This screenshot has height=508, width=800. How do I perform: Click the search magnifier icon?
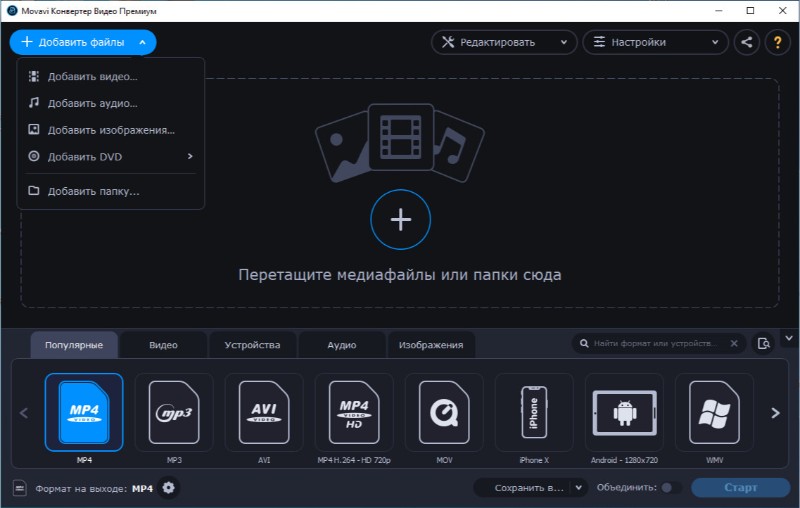pos(584,343)
